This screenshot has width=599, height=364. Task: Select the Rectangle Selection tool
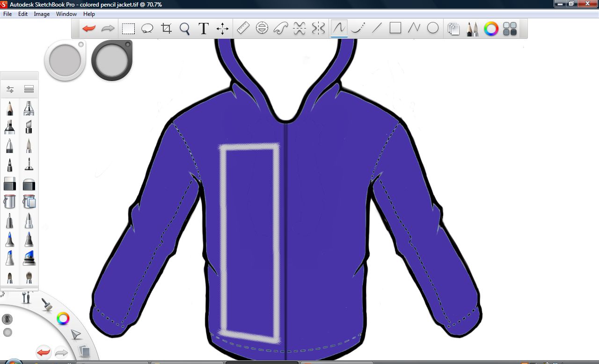[128, 29]
